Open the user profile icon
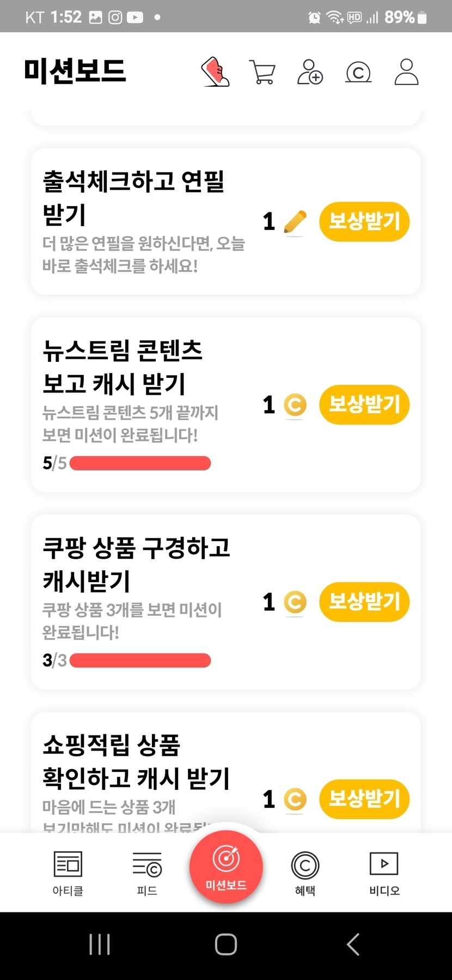452x980 pixels. (406, 72)
